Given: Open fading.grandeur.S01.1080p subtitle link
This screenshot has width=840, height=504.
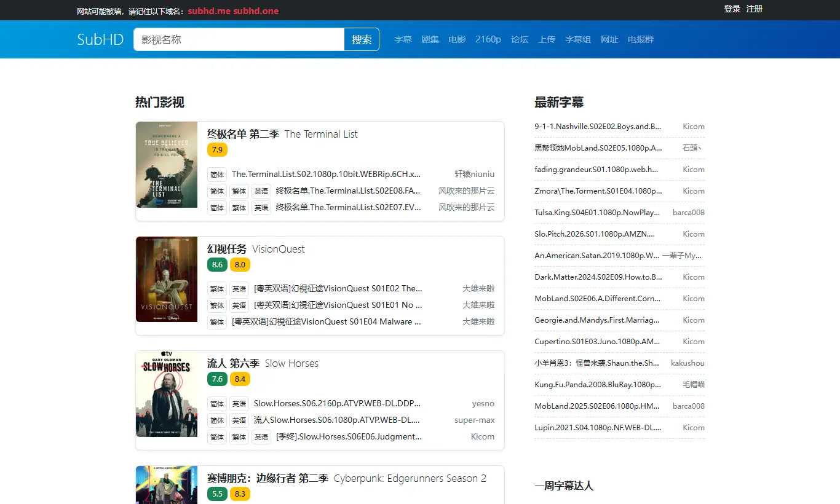Looking at the screenshot, I should pyautogui.click(x=596, y=170).
